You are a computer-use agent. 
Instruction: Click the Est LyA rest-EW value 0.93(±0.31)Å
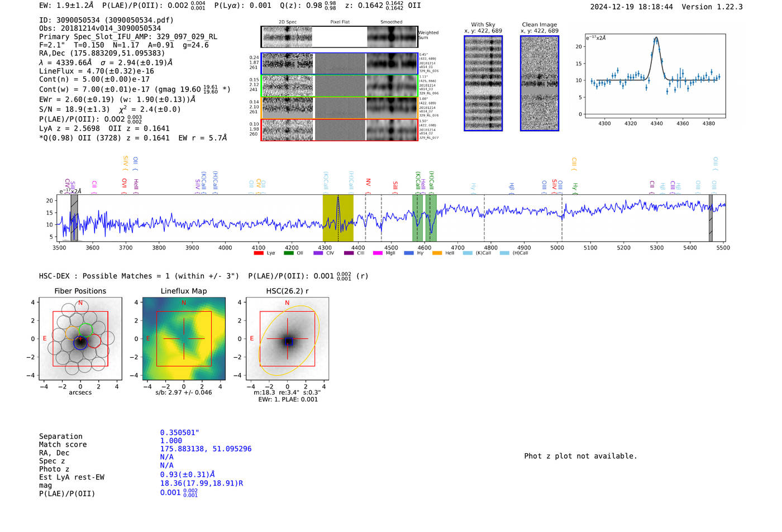click(188, 475)
